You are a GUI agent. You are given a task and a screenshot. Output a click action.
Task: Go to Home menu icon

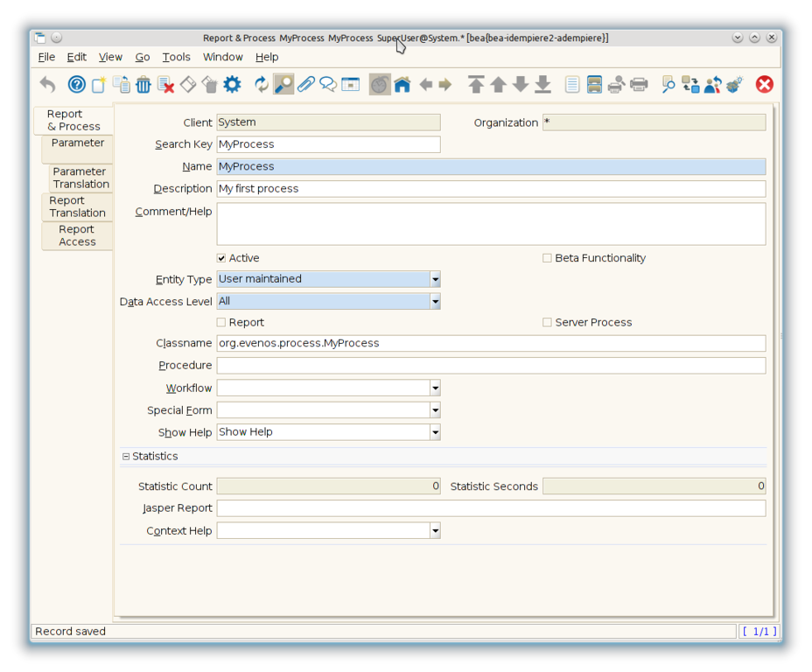click(x=402, y=84)
